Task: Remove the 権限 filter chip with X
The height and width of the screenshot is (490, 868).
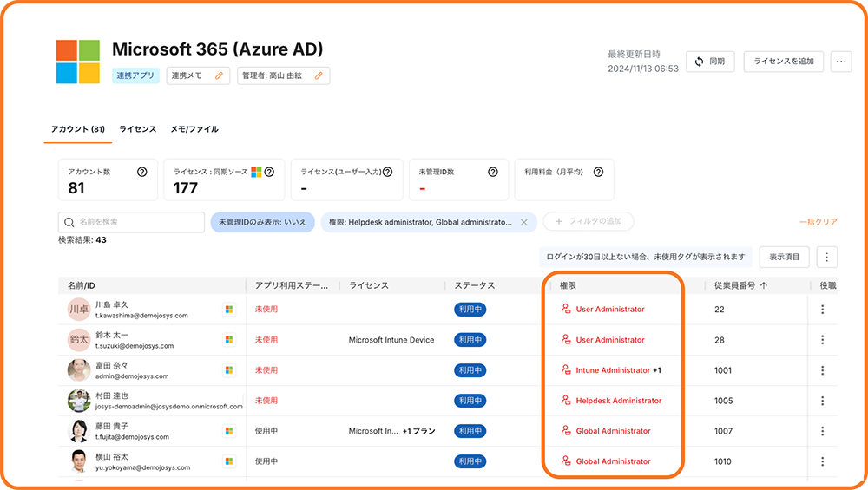Action: click(x=523, y=222)
